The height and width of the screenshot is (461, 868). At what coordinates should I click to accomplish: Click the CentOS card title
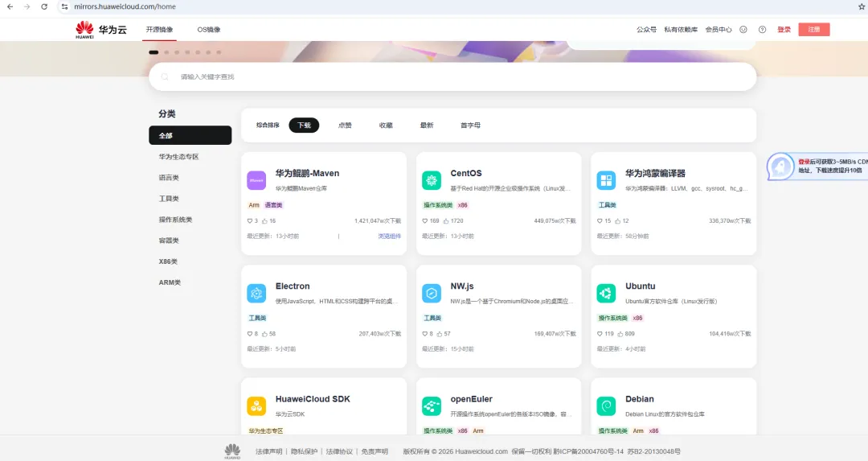coord(466,174)
